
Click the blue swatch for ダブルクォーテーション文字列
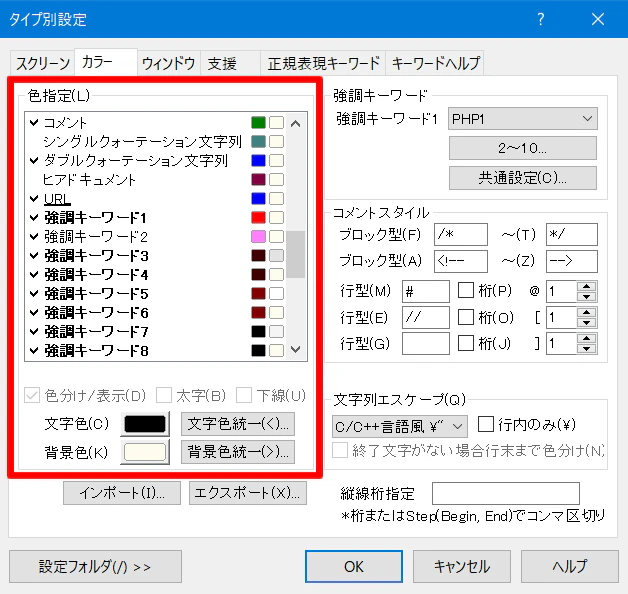[x=258, y=161]
